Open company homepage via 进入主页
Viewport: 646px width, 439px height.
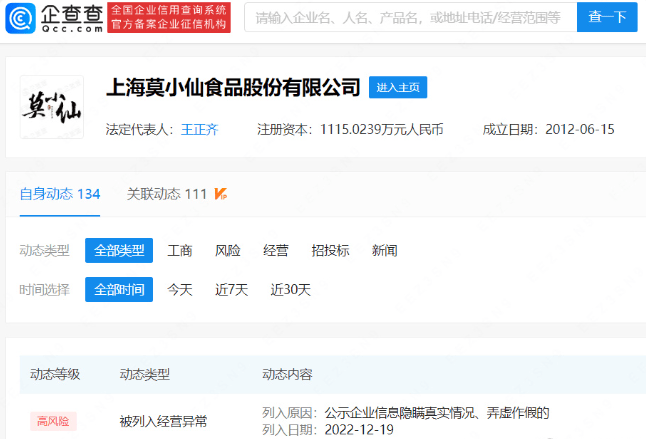pyautogui.click(x=398, y=87)
